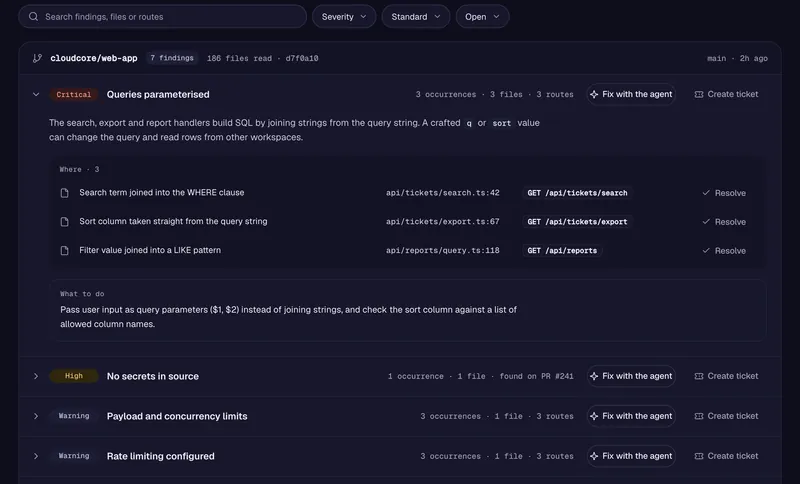
Task: Click '186 files read · d7f0a10' text
Action: pyautogui.click(x=263, y=58)
